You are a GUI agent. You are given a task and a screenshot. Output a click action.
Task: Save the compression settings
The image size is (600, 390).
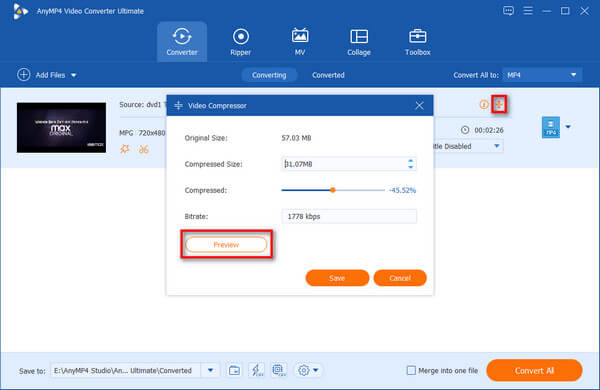point(337,278)
